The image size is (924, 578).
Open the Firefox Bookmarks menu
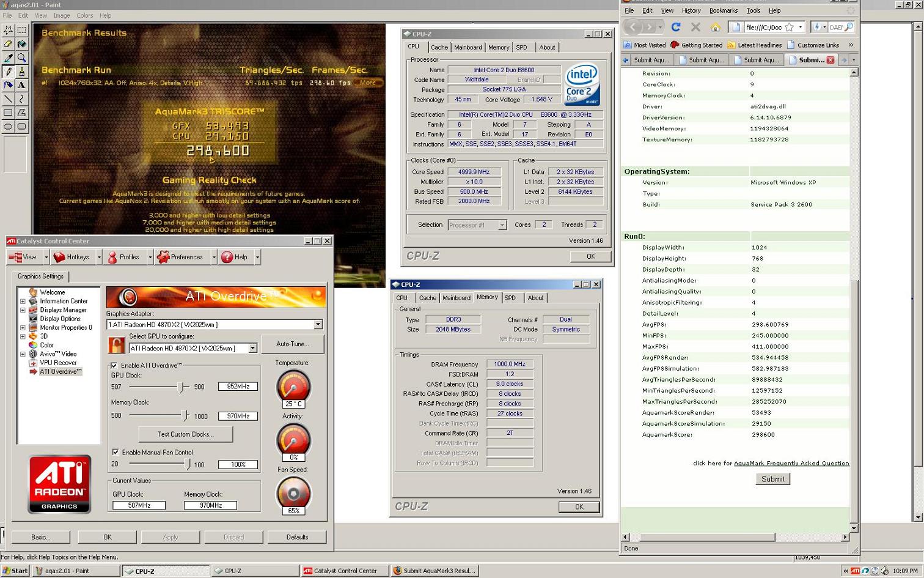click(724, 10)
